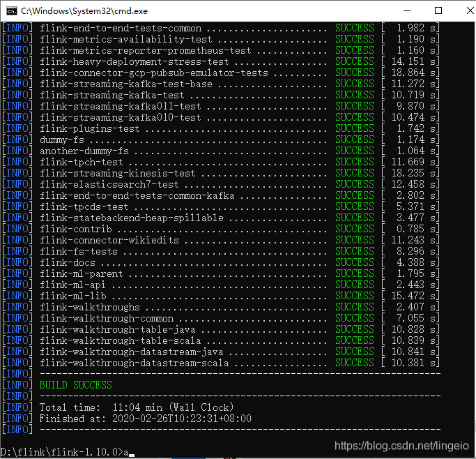Click flink-docs module name
Image resolution: width=476 pixels, height=459 pixels.
[x=68, y=263]
